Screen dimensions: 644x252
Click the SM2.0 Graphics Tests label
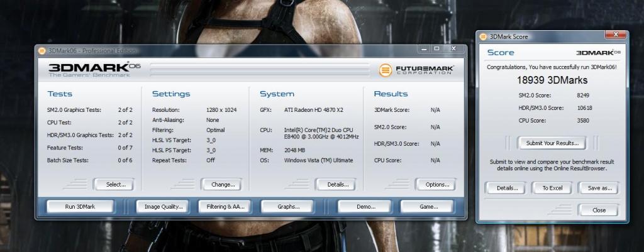[x=74, y=110]
